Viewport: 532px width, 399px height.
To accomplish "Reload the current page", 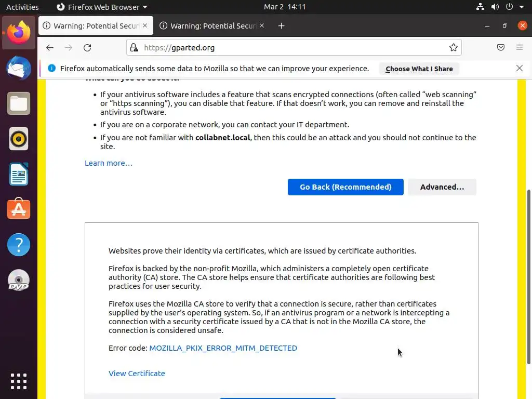I will [x=87, y=47].
